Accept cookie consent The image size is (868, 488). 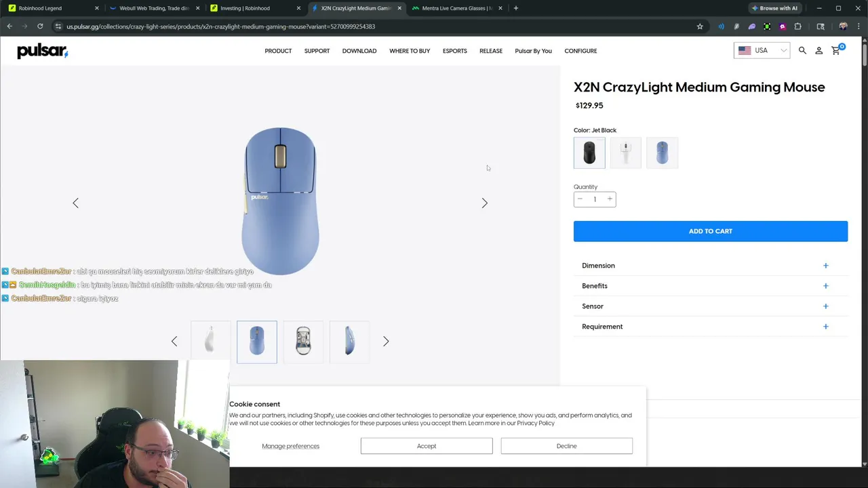(x=427, y=446)
